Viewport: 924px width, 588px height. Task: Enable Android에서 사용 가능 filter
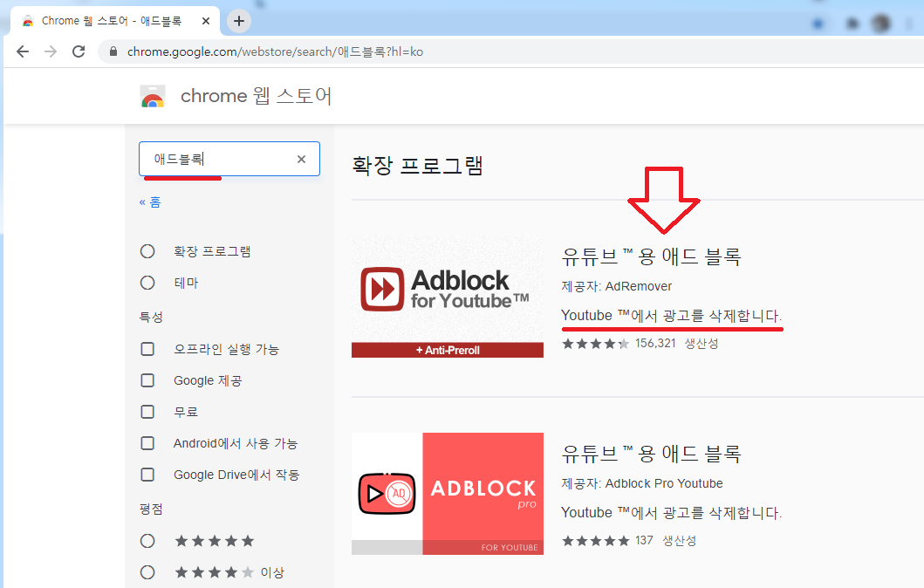click(x=147, y=442)
